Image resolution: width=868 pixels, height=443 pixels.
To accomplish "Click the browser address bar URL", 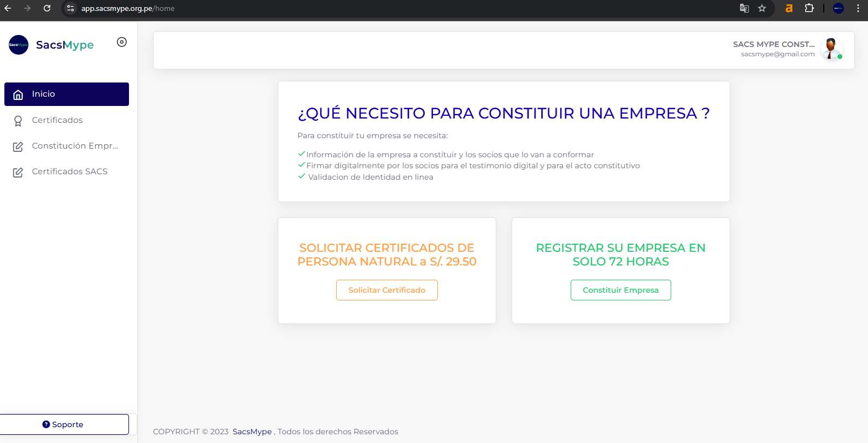I will point(128,8).
